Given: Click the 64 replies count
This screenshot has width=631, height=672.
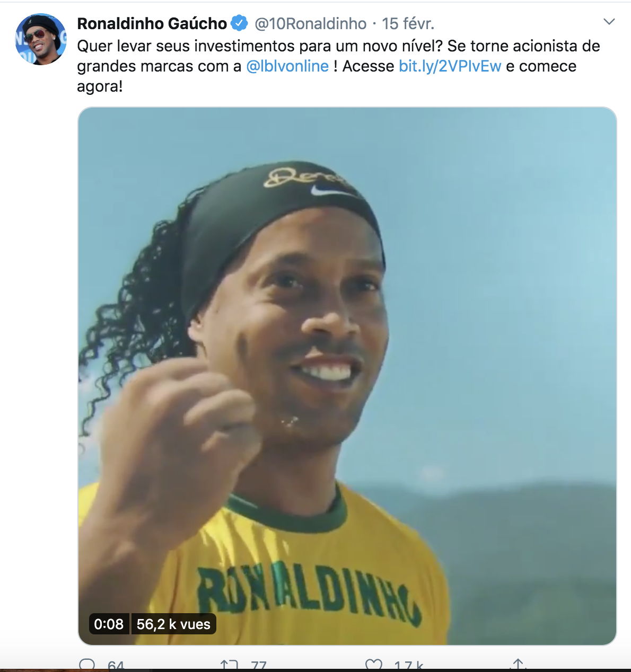Looking at the screenshot, I should point(116,665).
